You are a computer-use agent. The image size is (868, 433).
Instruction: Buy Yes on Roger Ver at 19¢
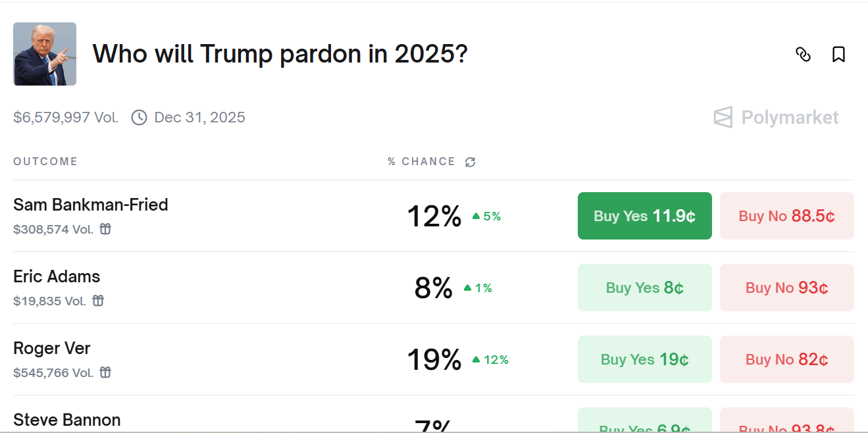point(644,359)
